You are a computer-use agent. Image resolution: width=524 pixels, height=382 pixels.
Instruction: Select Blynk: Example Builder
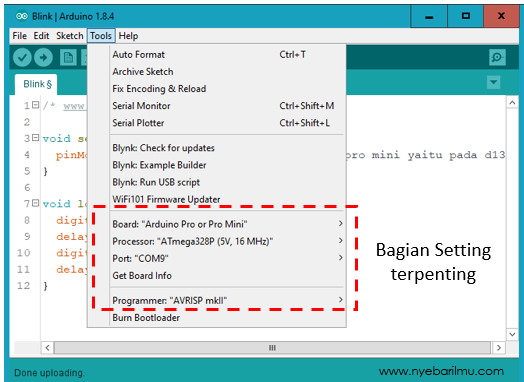217,165
